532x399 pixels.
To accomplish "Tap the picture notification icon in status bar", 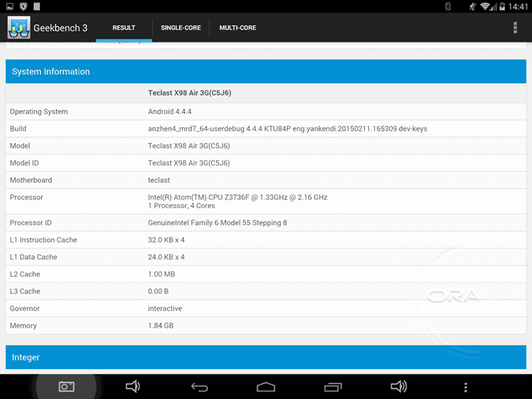I will click(x=9, y=6).
